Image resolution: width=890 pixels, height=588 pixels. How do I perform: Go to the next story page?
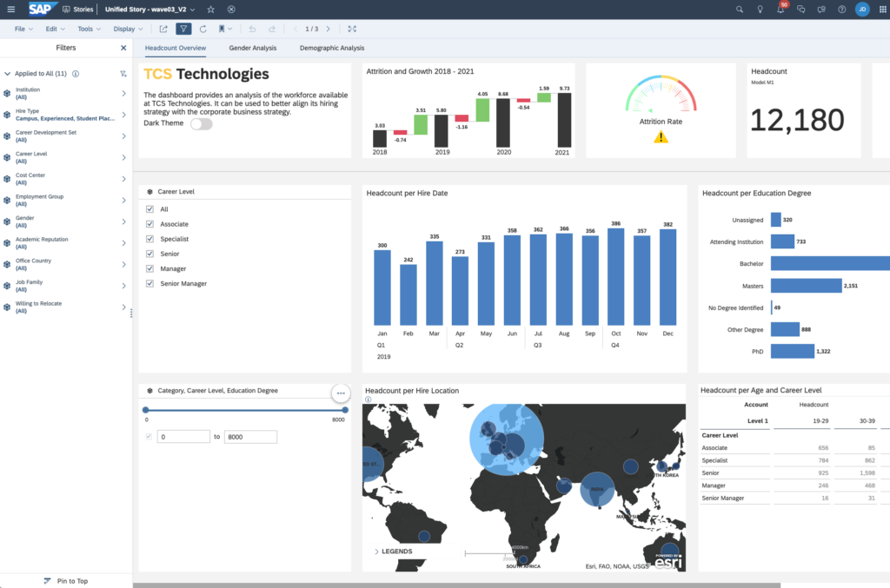pyautogui.click(x=328, y=29)
